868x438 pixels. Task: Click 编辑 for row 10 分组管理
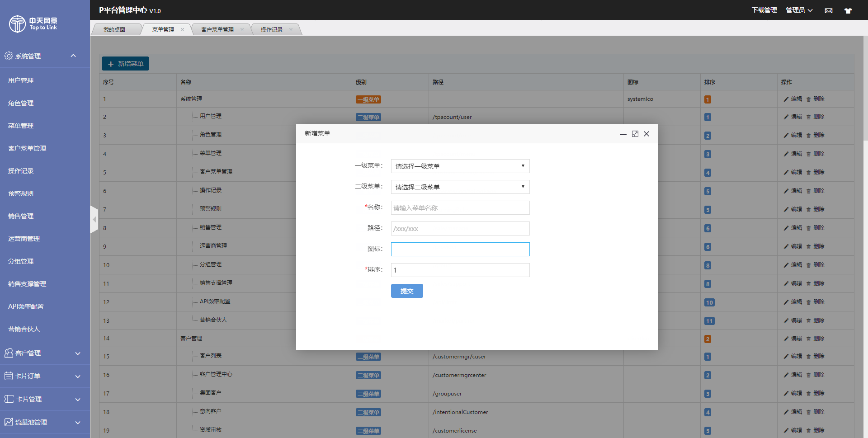click(793, 265)
